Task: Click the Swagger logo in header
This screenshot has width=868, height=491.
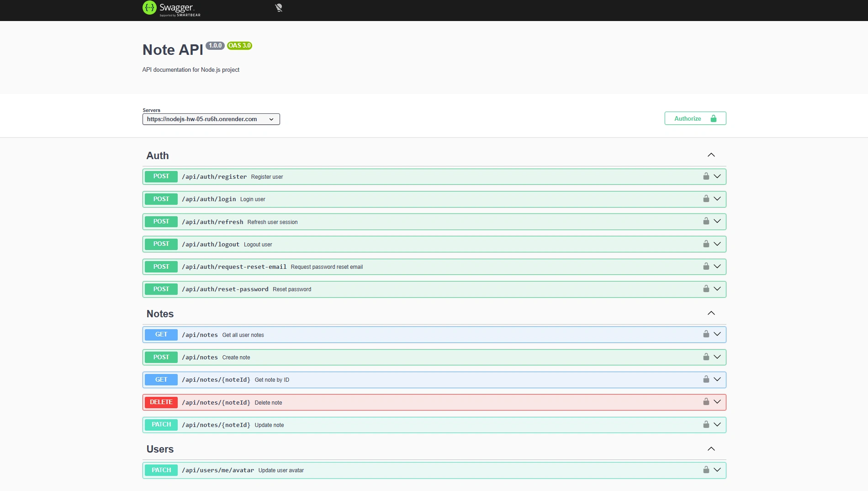Action: [171, 8]
